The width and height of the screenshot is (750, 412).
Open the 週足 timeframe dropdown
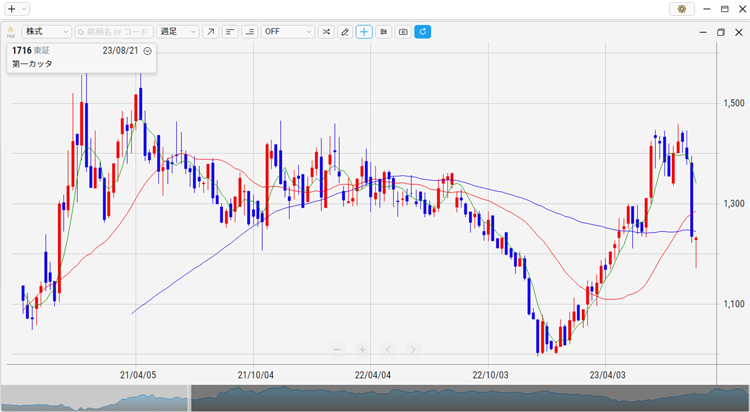click(x=178, y=32)
